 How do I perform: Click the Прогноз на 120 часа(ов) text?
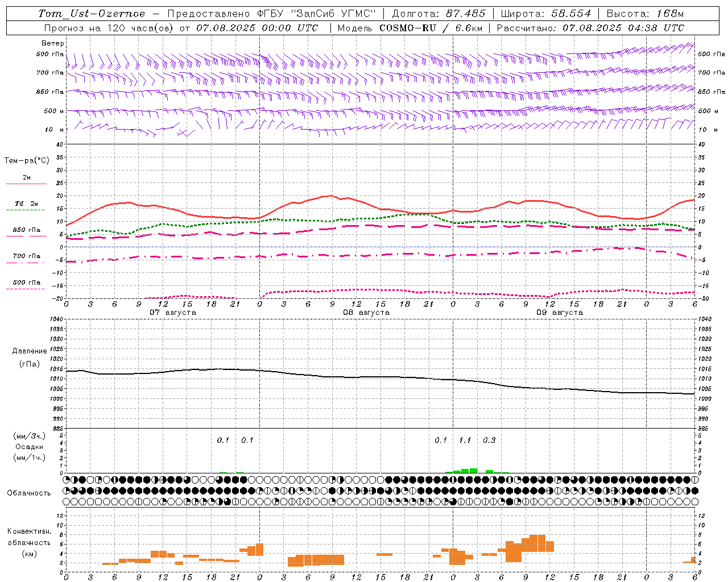109,28
